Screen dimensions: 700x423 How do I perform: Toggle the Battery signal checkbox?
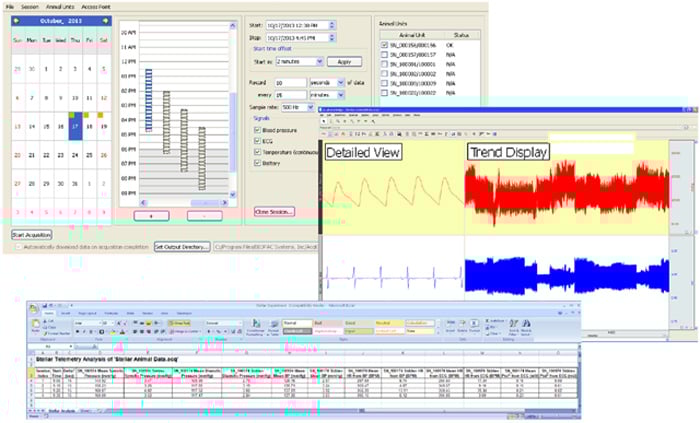(257, 163)
